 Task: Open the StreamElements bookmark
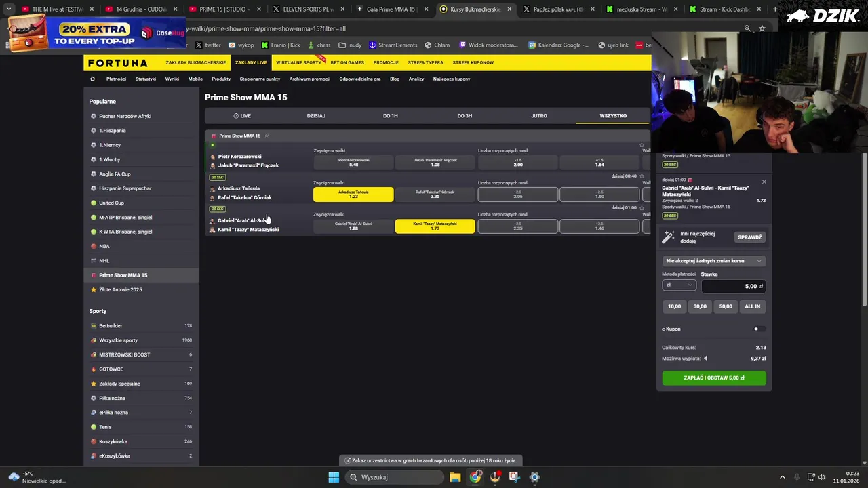[x=393, y=45]
